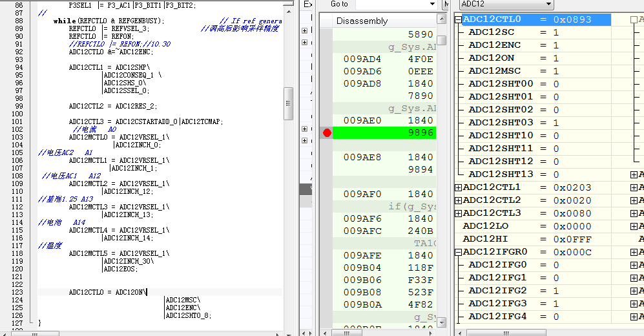The width and height of the screenshot is (644, 336).
Task: Click the code editor horizontal scrollbar thumb
Action: click(35, 333)
